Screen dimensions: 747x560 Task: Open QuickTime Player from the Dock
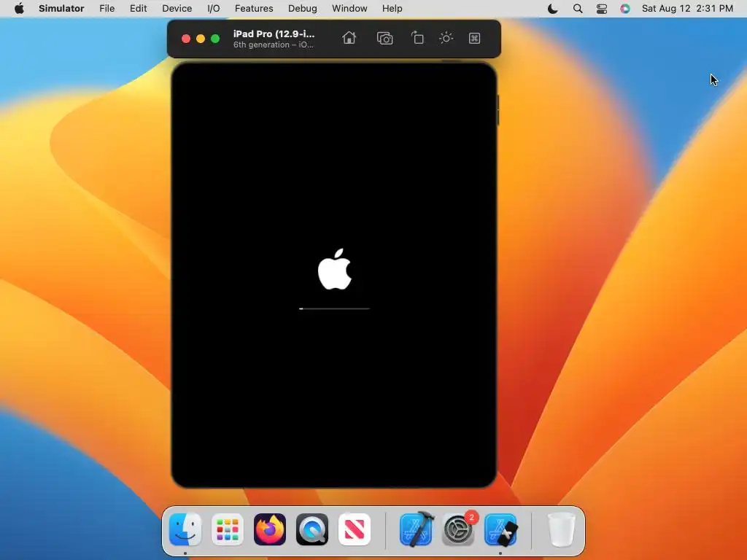(x=312, y=529)
